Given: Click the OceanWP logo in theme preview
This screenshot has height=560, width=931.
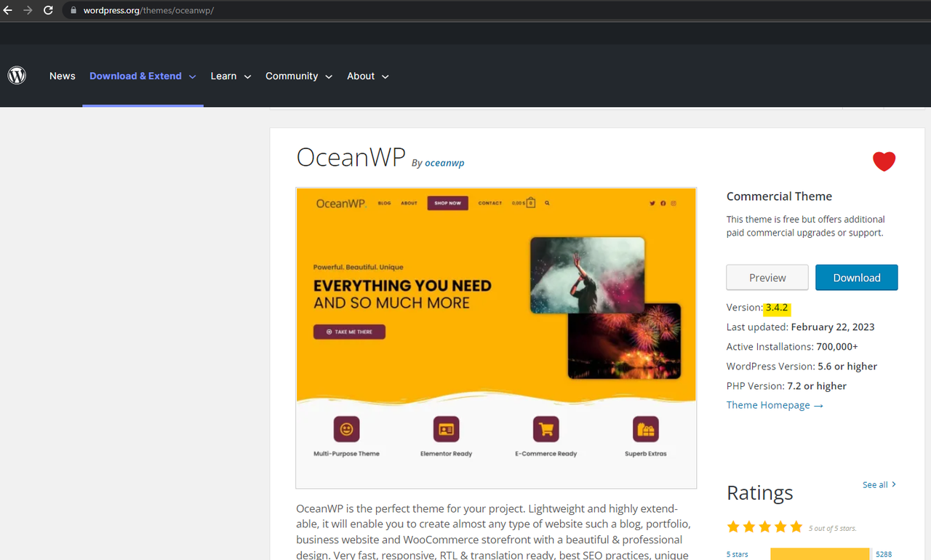Looking at the screenshot, I should click(x=341, y=204).
